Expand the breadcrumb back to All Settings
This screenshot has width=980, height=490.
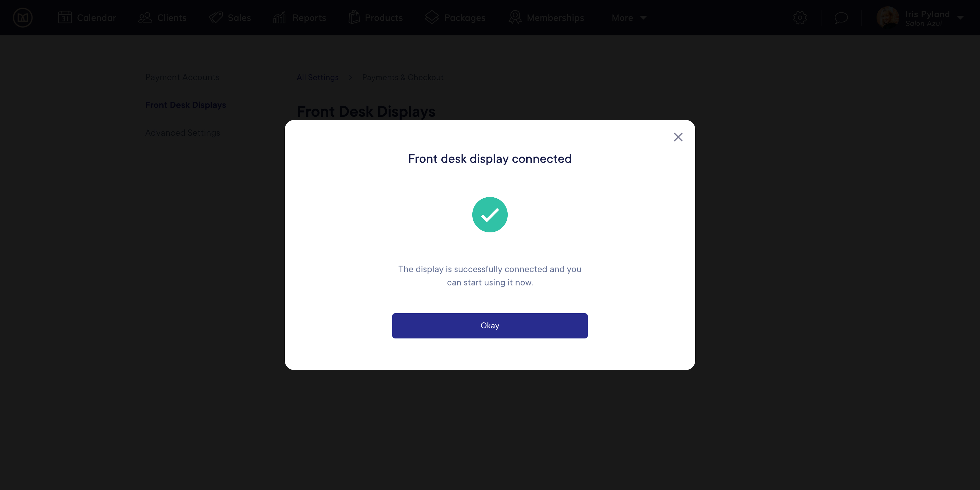[317, 77]
